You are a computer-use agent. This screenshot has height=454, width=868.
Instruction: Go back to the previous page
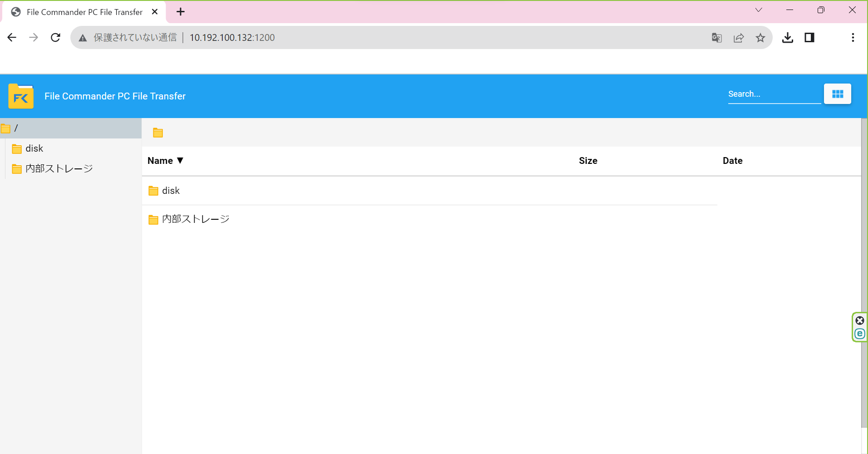(12, 38)
